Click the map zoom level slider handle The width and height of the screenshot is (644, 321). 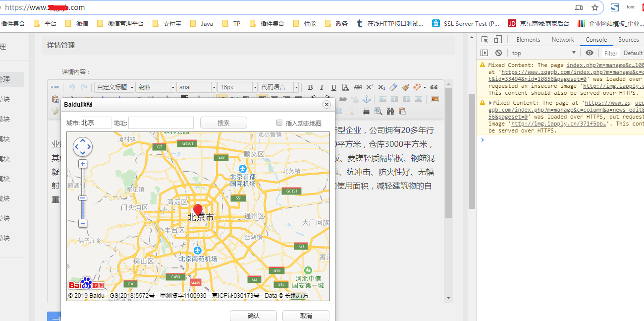pyautogui.click(x=83, y=198)
